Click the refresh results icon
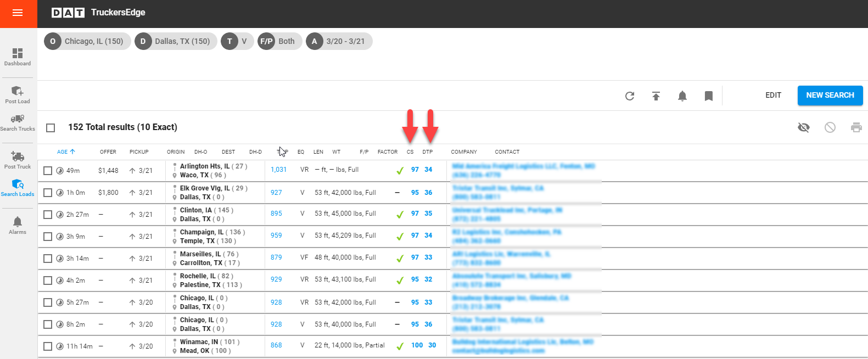 [630, 96]
